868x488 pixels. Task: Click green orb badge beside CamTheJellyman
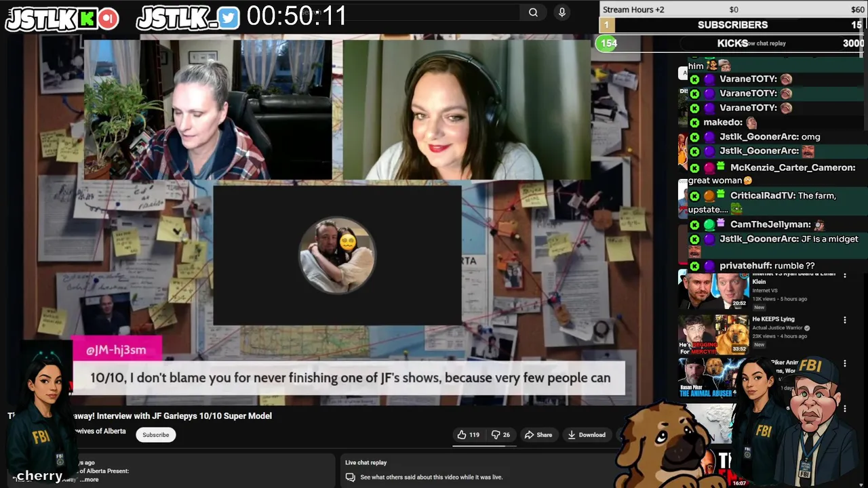(x=709, y=224)
